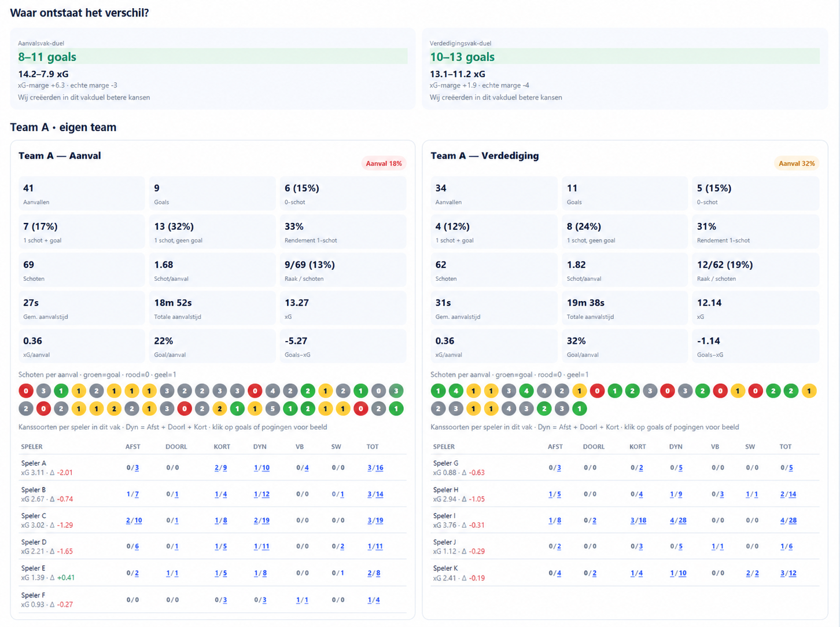
Task: Click the '19m 38s' Totale aanvalstijd value
Action: (x=586, y=303)
